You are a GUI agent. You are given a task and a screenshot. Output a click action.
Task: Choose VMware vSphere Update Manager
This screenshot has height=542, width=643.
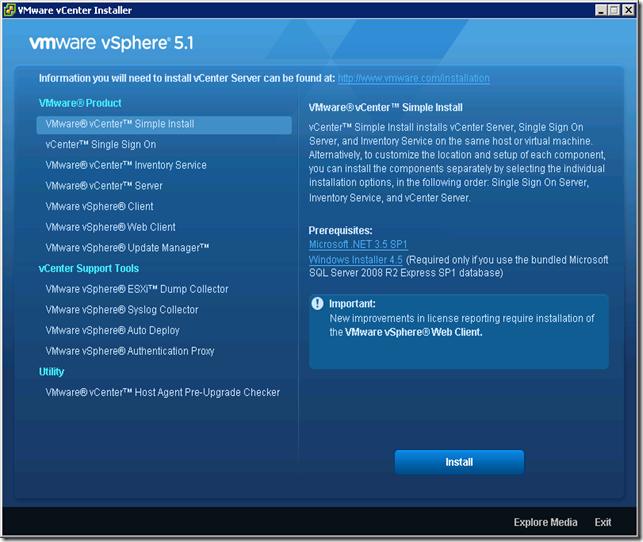click(127, 248)
